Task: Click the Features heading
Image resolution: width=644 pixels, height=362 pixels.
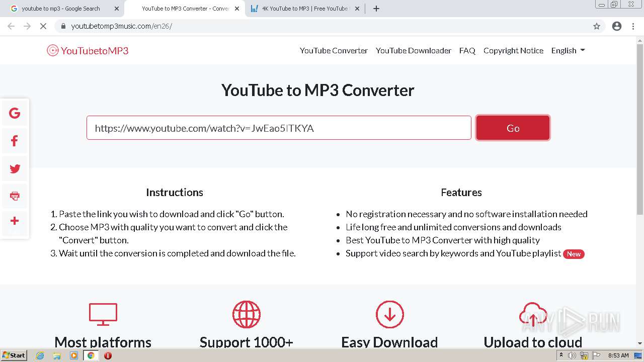Action: (461, 193)
